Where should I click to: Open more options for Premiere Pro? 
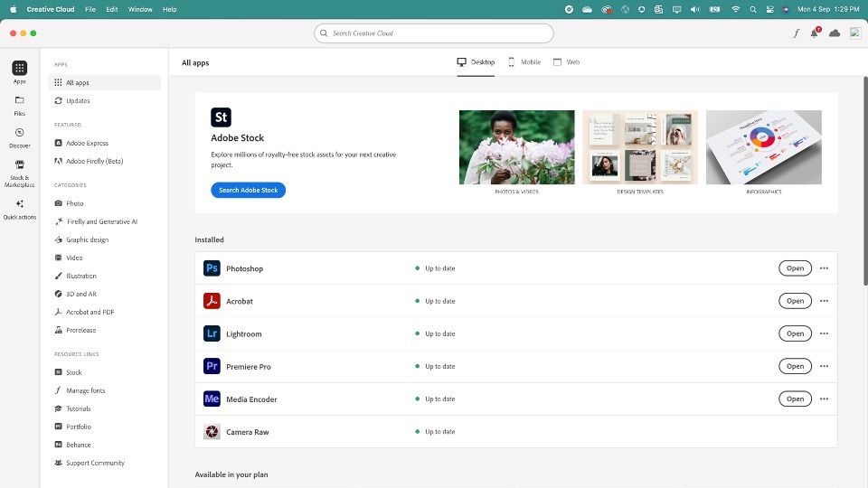coord(825,366)
